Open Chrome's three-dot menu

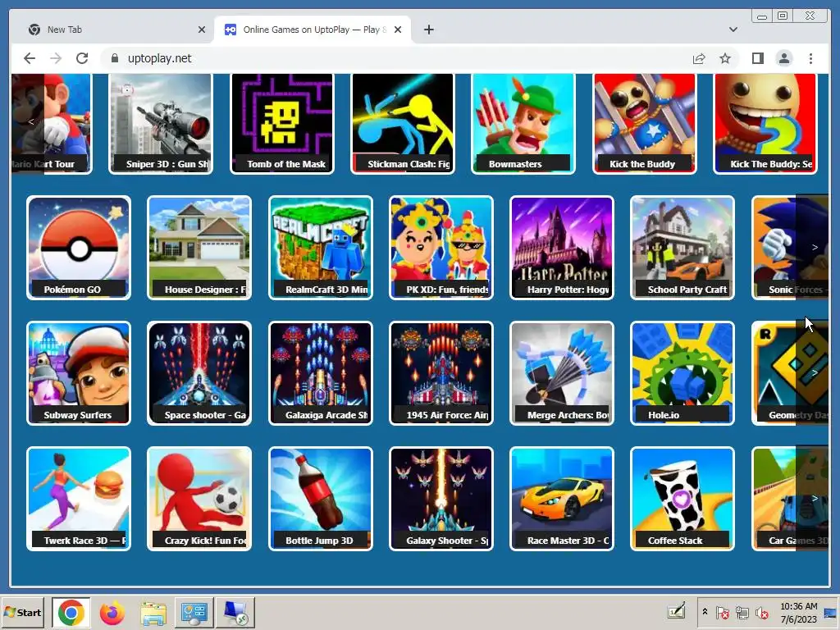[x=810, y=58]
